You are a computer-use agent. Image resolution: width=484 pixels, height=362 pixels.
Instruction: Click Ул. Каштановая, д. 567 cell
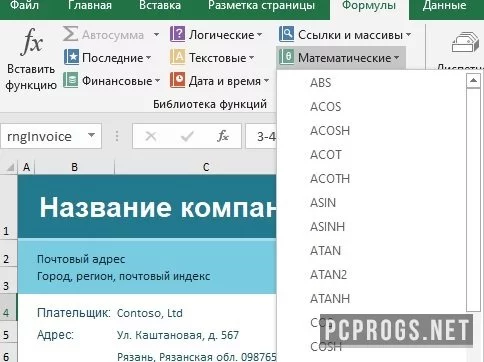coord(178,335)
